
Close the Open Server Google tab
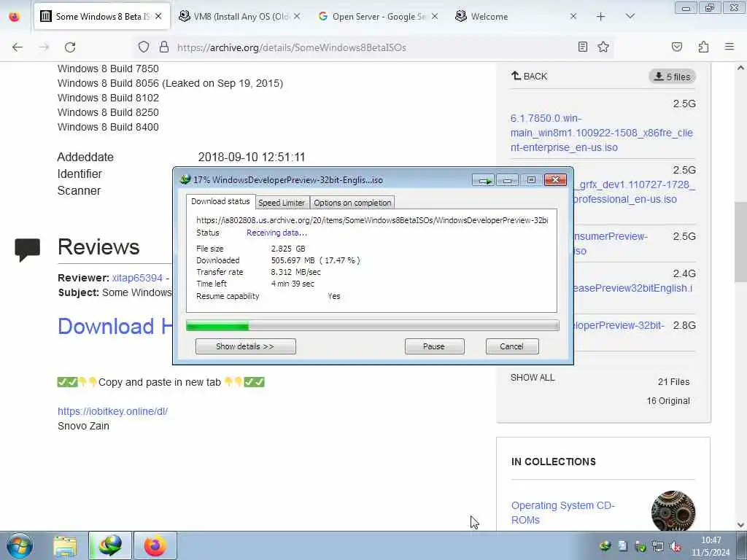[x=435, y=16]
